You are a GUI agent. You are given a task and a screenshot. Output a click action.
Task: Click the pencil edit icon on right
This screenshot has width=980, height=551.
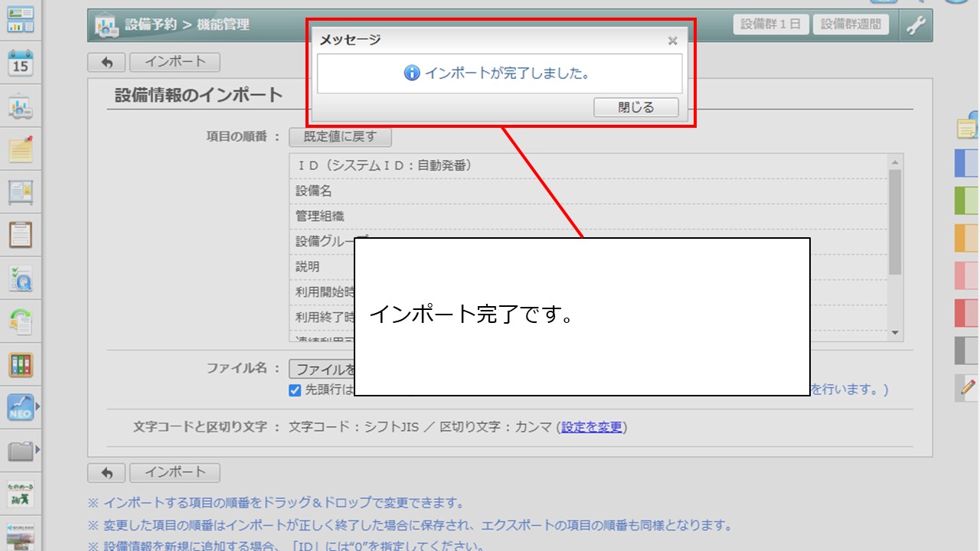tap(968, 388)
